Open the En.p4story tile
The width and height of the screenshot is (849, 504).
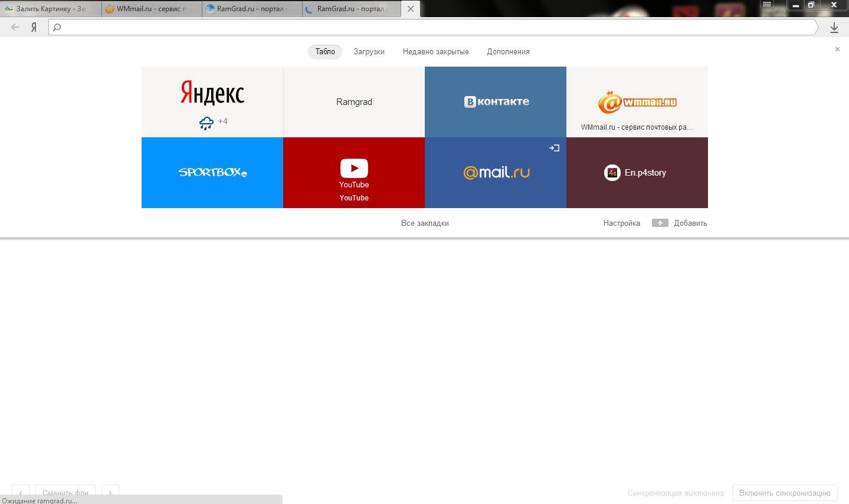[637, 173]
